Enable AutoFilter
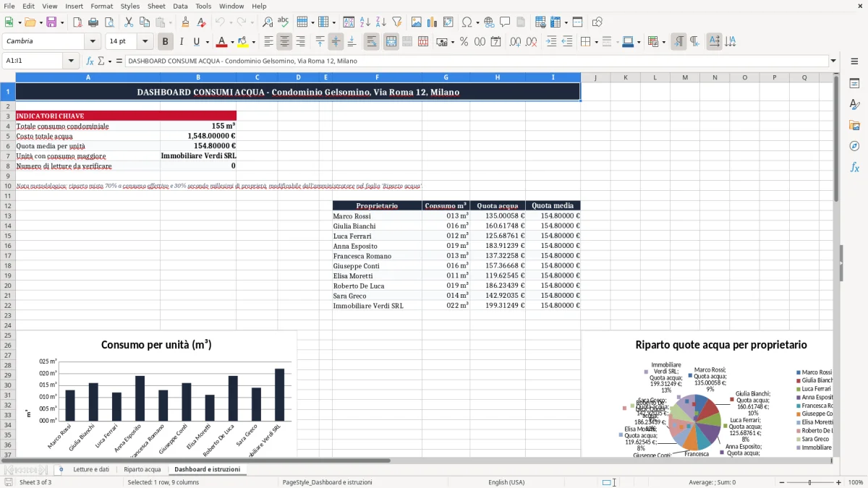This screenshot has height=488, width=868. (x=396, y=22)
